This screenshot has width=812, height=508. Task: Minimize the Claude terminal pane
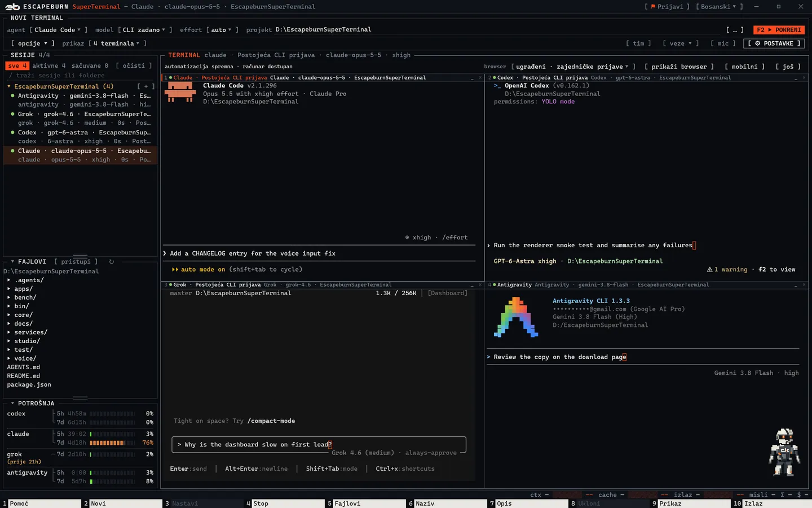tap(472, 78)
